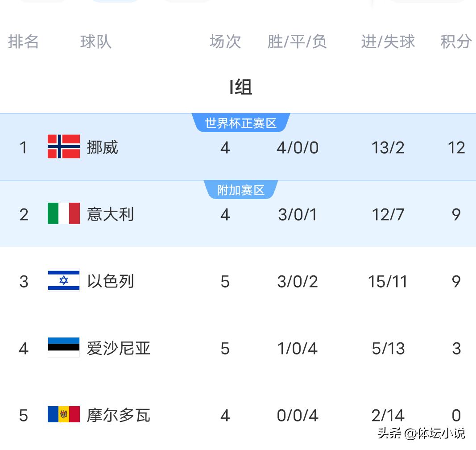Tap the 头条 @体坛小说 watermark
This screenshot has width=476, height=450.
(x=422, y=433)
